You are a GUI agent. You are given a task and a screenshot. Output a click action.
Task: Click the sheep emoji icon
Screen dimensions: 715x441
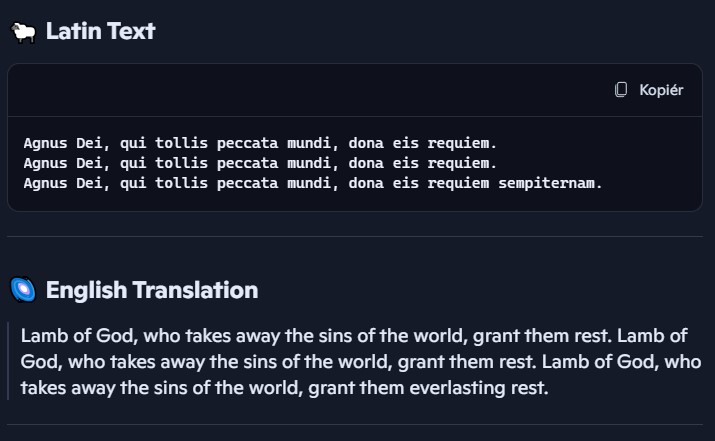[22, 32]
